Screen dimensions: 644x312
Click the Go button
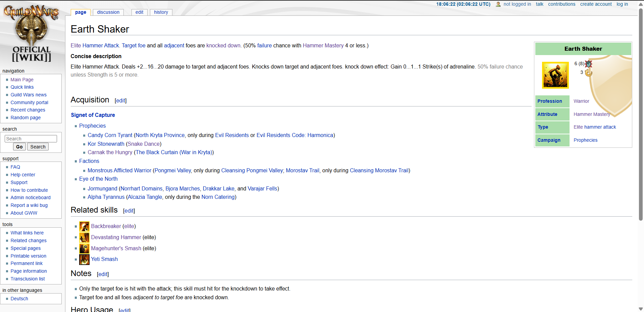click(x=19, y=147)
